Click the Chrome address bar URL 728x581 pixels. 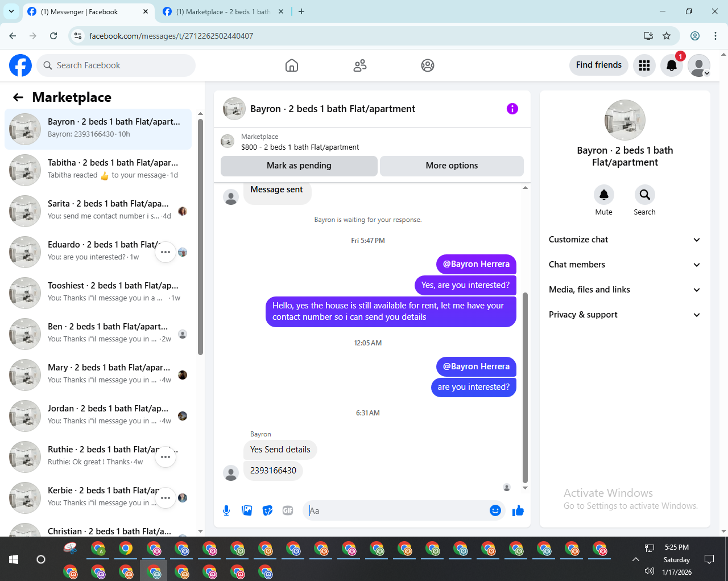click(x=171, y=36)
